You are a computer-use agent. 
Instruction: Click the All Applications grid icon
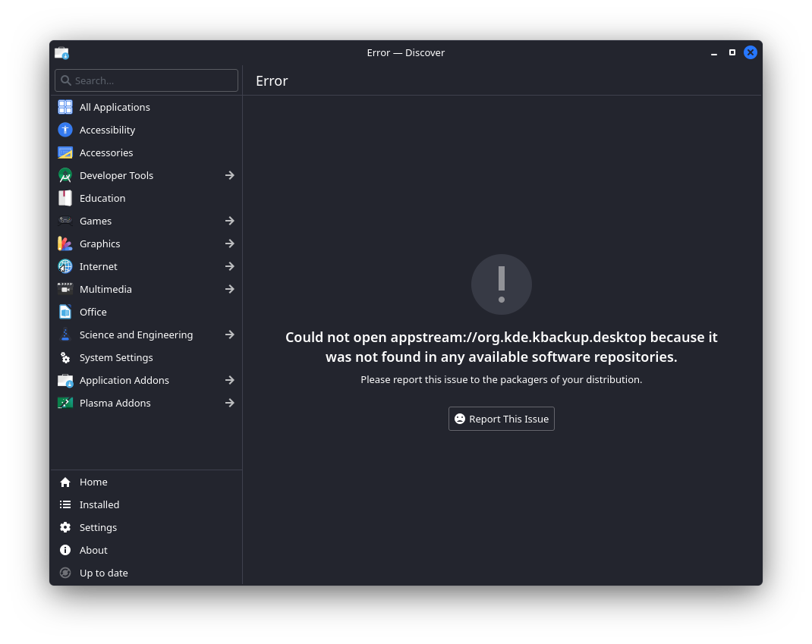pos(65,107)
